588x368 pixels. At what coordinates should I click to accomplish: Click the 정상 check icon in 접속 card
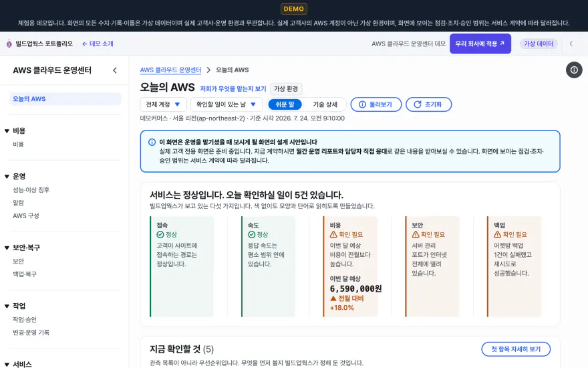(160, 235)
